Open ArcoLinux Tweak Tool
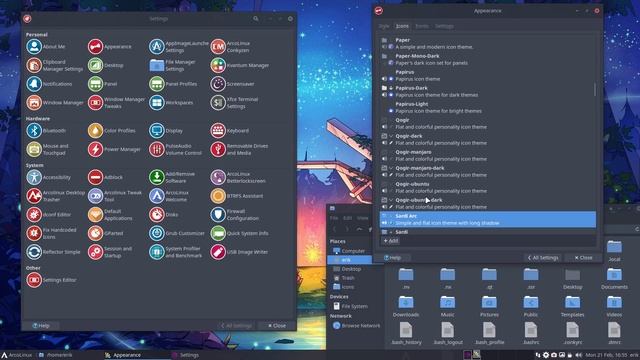 coord(115,196)
